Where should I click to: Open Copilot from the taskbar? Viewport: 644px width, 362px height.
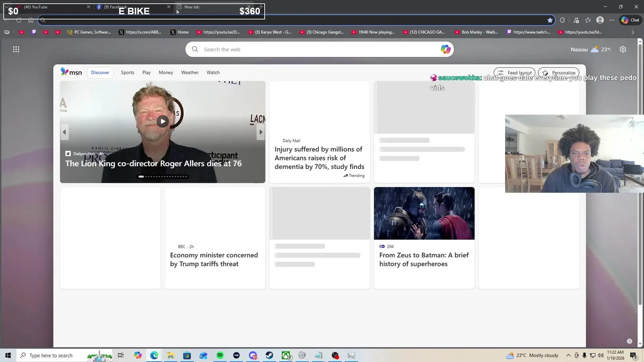click(x=137, y=355)
